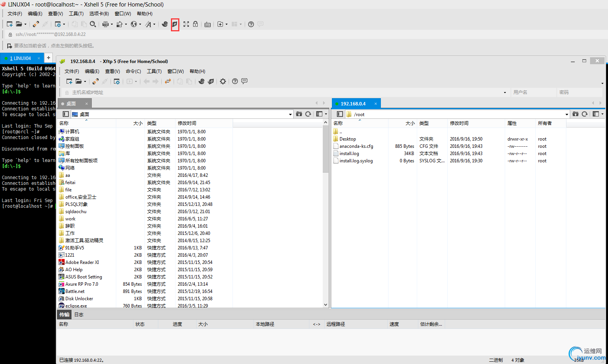Image resolution: width=608 pixels, height=364 pixels.
Task: Toggle folder tree in the local pane
Action: point(66,114)
